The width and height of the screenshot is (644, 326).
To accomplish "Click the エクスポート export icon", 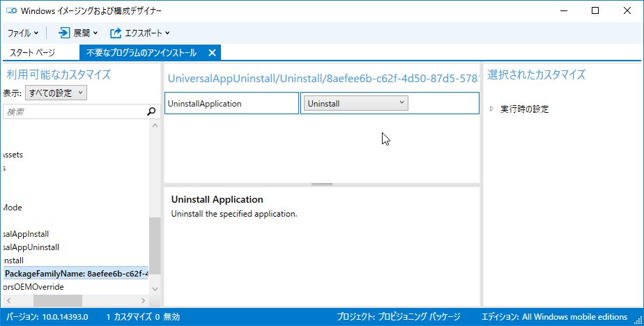I will [116, 33].
